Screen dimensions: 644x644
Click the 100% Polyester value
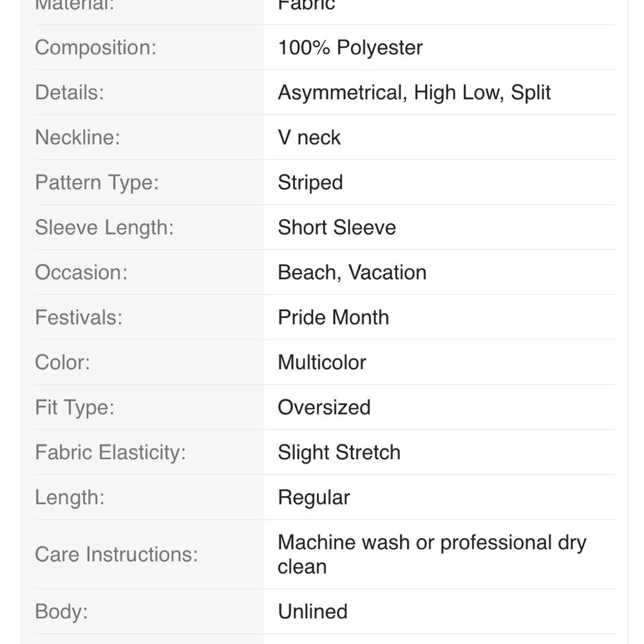click(350, 47)
